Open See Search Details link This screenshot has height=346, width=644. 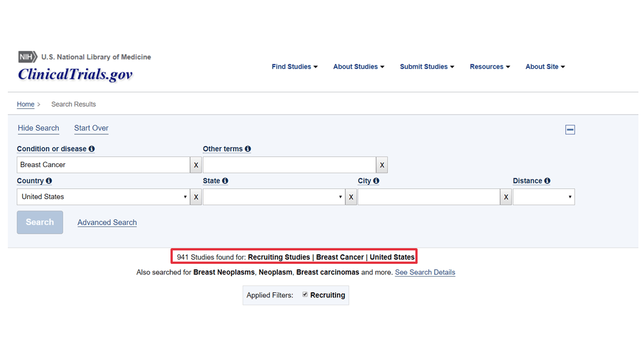pyautogui.click(x=425, y=272)
